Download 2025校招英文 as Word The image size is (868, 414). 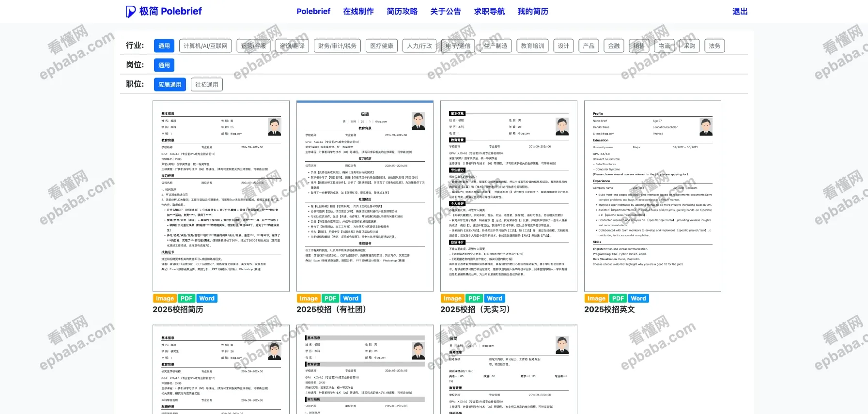click(x=638, y=298)
